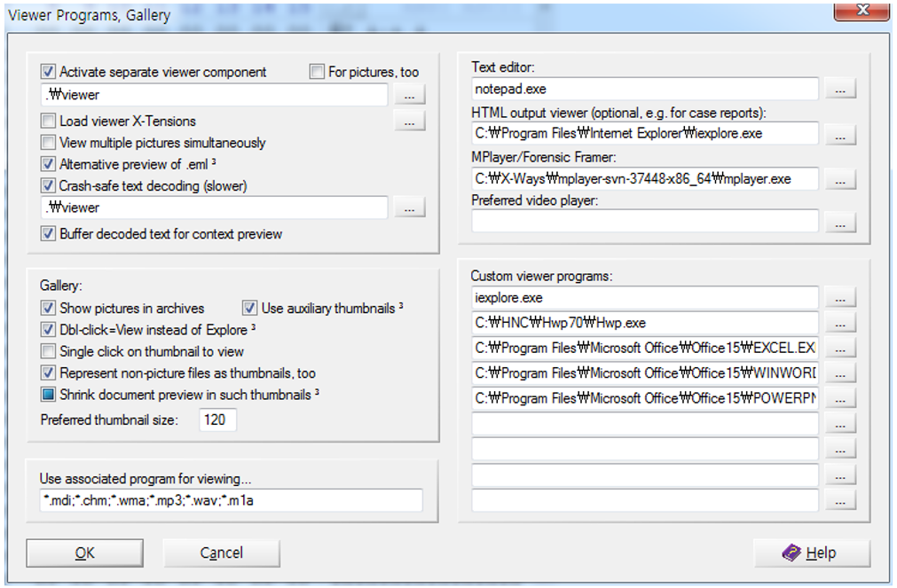The image size is (897, 588).
Task: Browse for EXCEL custom viewer
Action: point(840,349)
